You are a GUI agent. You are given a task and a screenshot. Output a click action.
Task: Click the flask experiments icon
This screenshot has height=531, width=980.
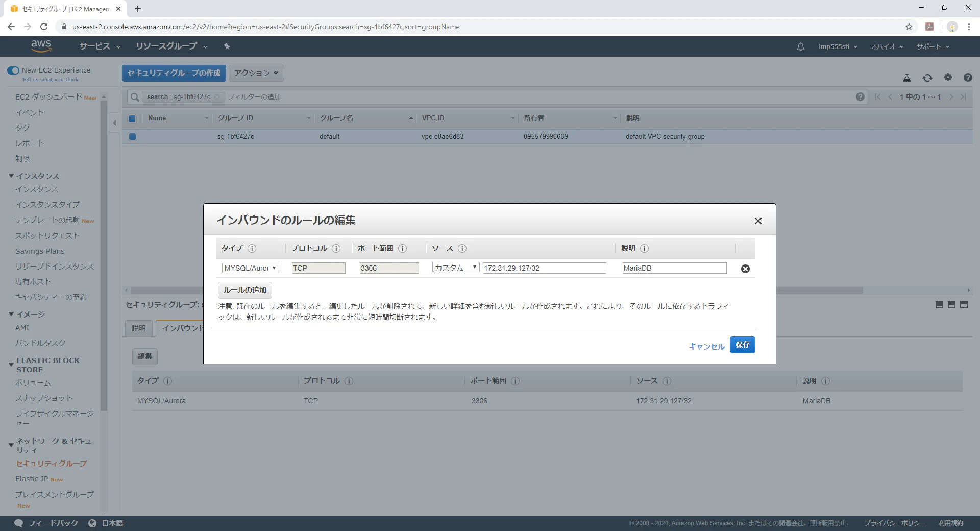907,78
